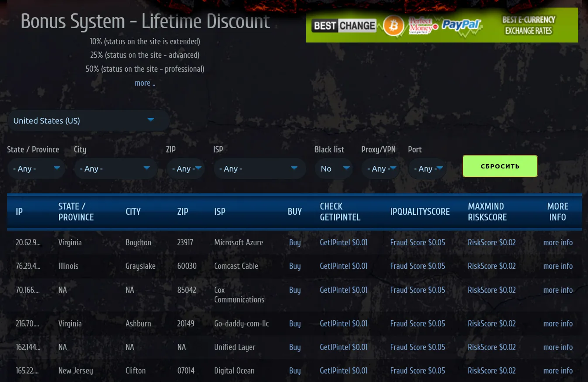Viewport: 588px width, 382px height.
Task: Check Fraud Score for Cox Communications row
Action: point(417,290)
